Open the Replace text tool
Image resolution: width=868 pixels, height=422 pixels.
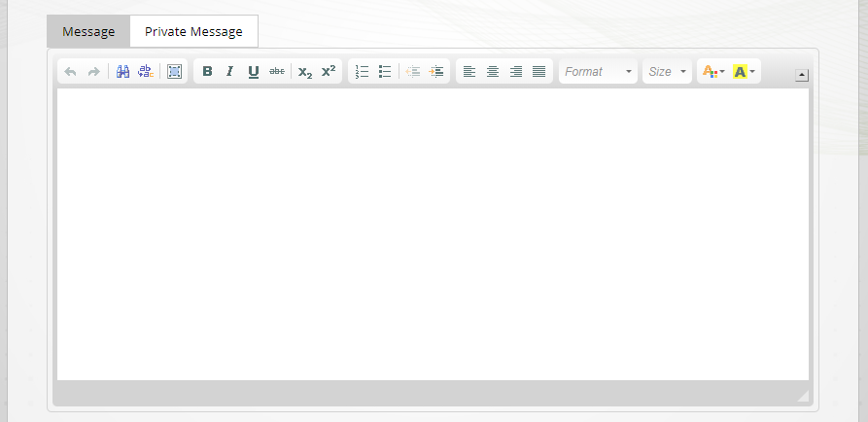tap(146, 72)
